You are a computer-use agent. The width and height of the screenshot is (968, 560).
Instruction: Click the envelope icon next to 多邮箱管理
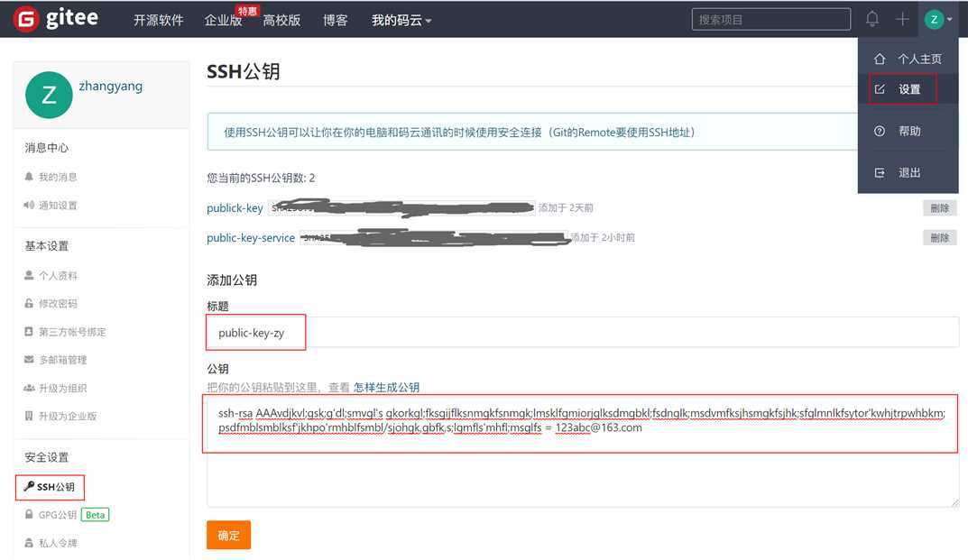[x=28, y=359]
